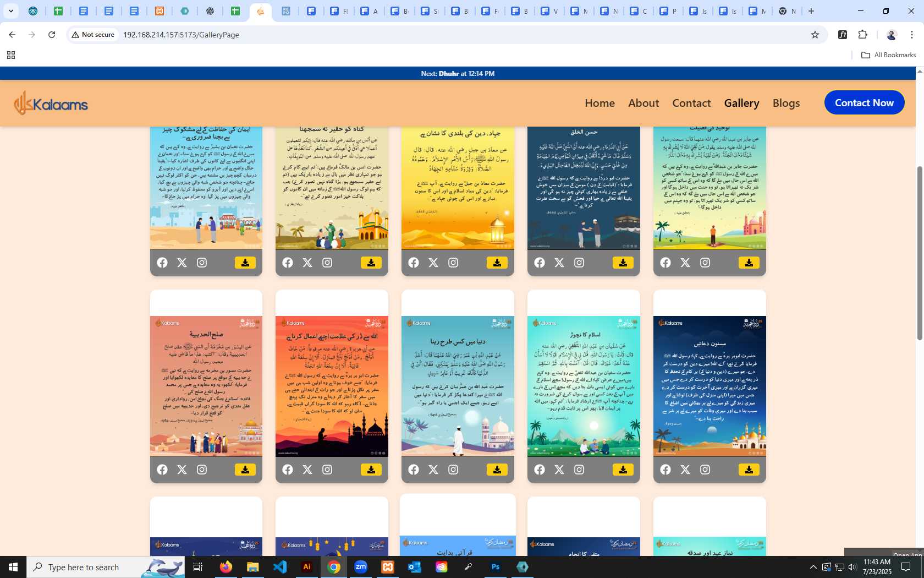This screenshot has height=578, width=924.
Task: Download the orange sunset mosque card
Action: tap(371, 470)
